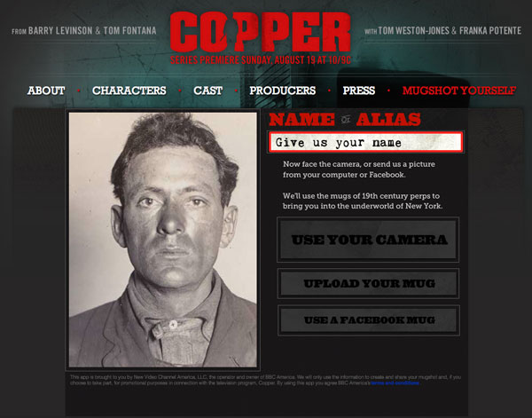Image resolution: width=532 pixels, height=418 pixels.
Task: Click the vintage mugshot photo
Action: (x=163, y=240)
